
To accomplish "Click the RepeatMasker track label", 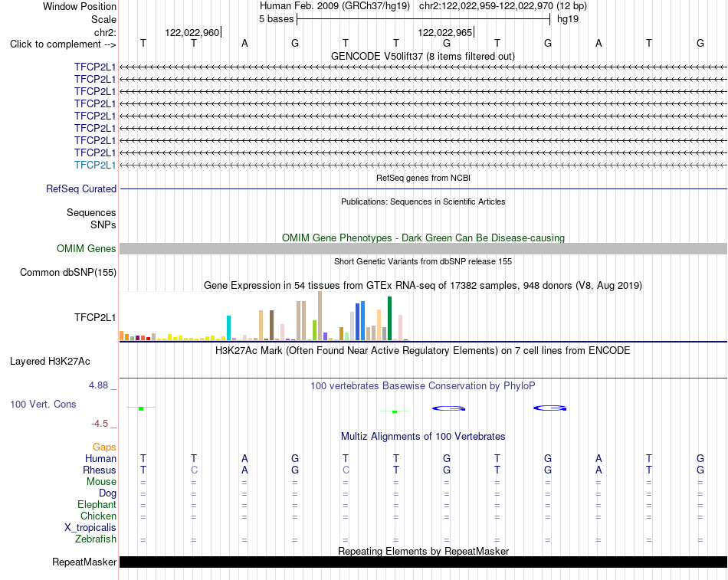I will coord(84,562).
